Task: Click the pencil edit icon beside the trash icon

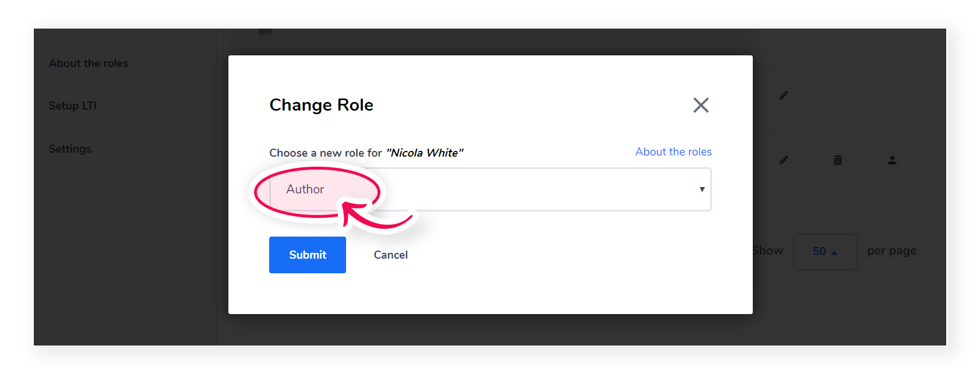Action: 784,160
